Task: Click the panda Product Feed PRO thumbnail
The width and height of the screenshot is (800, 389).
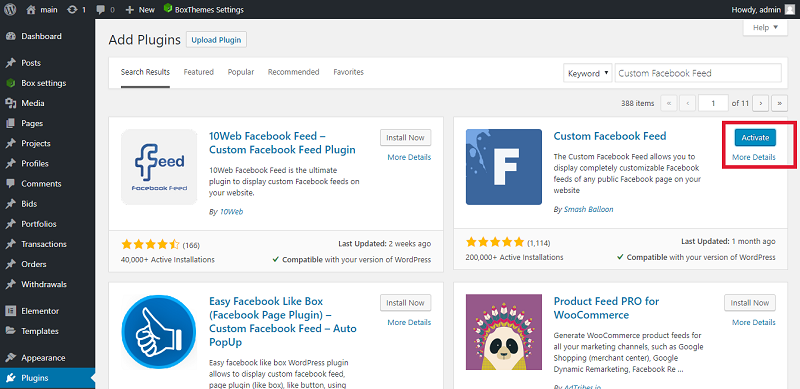Action: (x=504, y=332)
